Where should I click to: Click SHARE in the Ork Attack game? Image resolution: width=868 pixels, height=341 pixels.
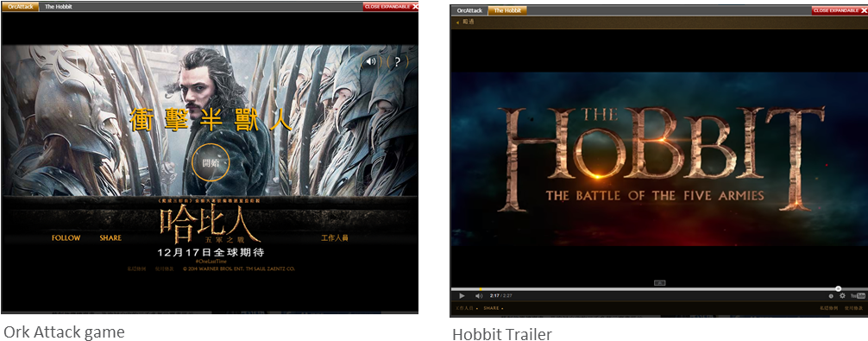tap(110, 238)
